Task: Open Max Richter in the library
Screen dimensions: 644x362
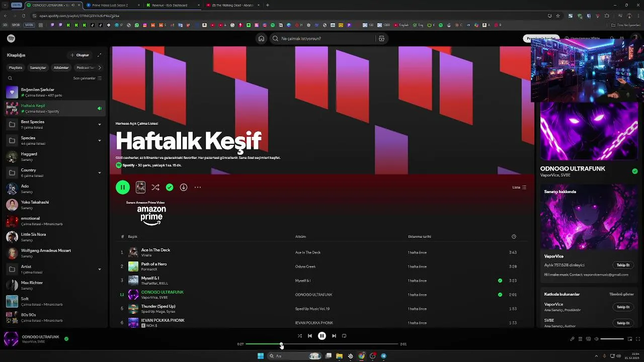Action: (54, 285)
